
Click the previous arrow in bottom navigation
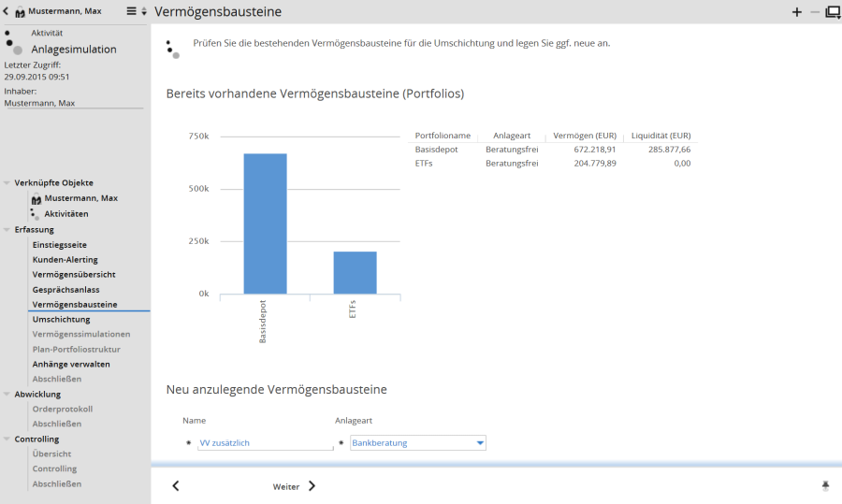[176, 485]
